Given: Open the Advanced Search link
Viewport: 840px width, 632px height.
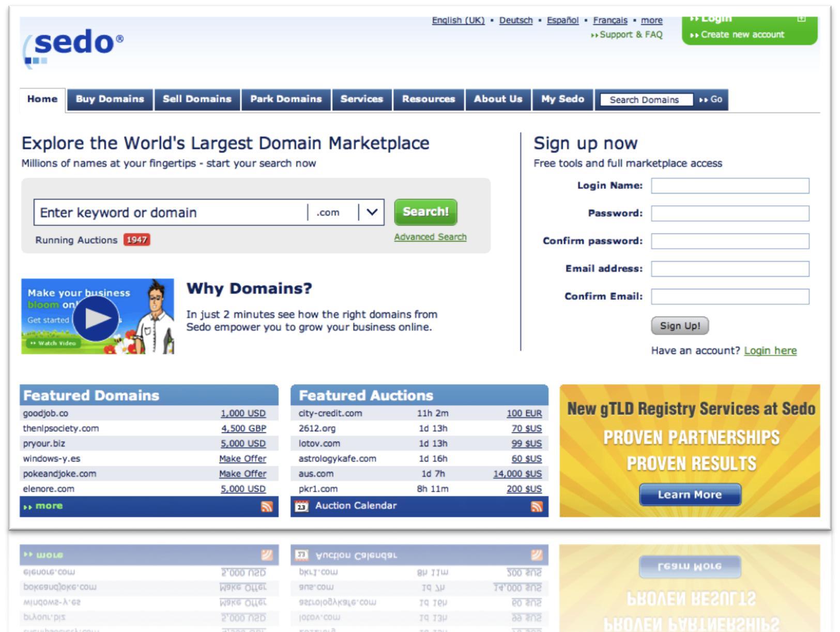Looking at the screenshot, I should tap(430, 237).
